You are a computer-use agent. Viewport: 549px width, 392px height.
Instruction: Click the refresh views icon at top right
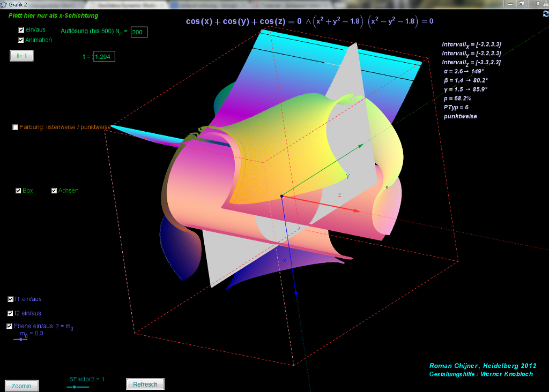click(545, 14)
